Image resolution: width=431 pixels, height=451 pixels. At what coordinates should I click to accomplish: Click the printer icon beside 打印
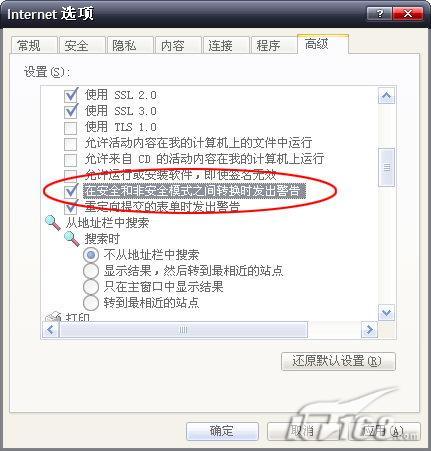(x=53, y=317)
